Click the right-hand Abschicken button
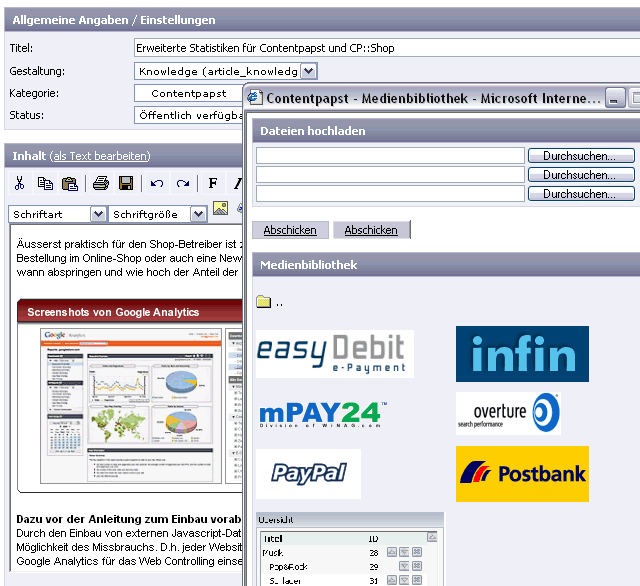Screen dimensions: 640x586 [x=371, y=230]
